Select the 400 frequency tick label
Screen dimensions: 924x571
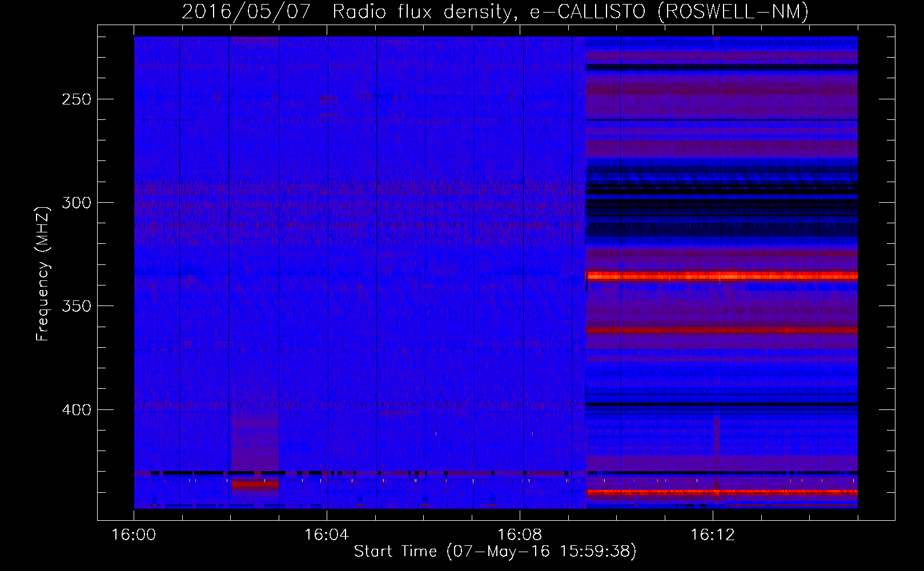click(77, 410)
